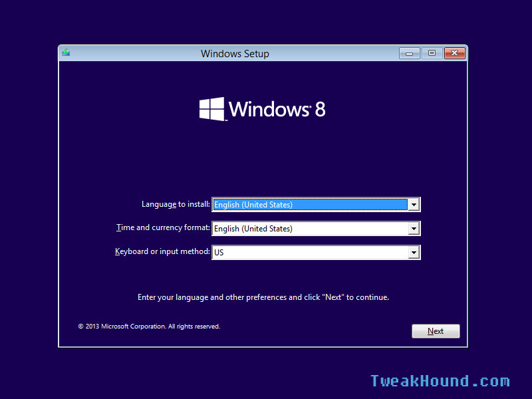
Task: Click the 'Time and currency format:' label
Action: (163, 227)
